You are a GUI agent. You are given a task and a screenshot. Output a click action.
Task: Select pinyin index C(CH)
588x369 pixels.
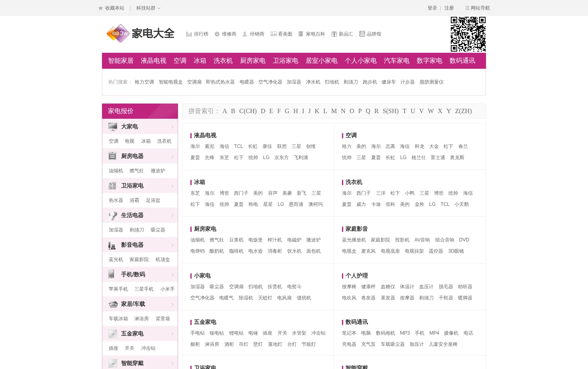pos(248,111)
